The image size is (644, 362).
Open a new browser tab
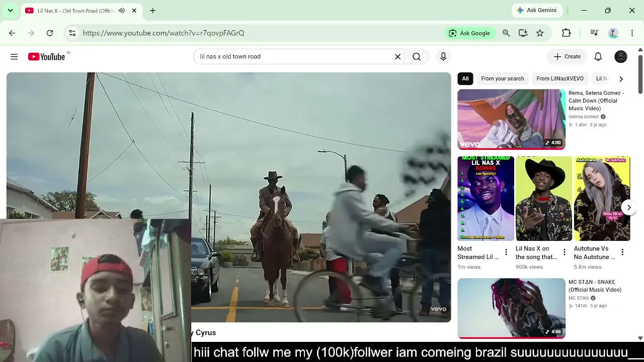[x=153, y=11]
